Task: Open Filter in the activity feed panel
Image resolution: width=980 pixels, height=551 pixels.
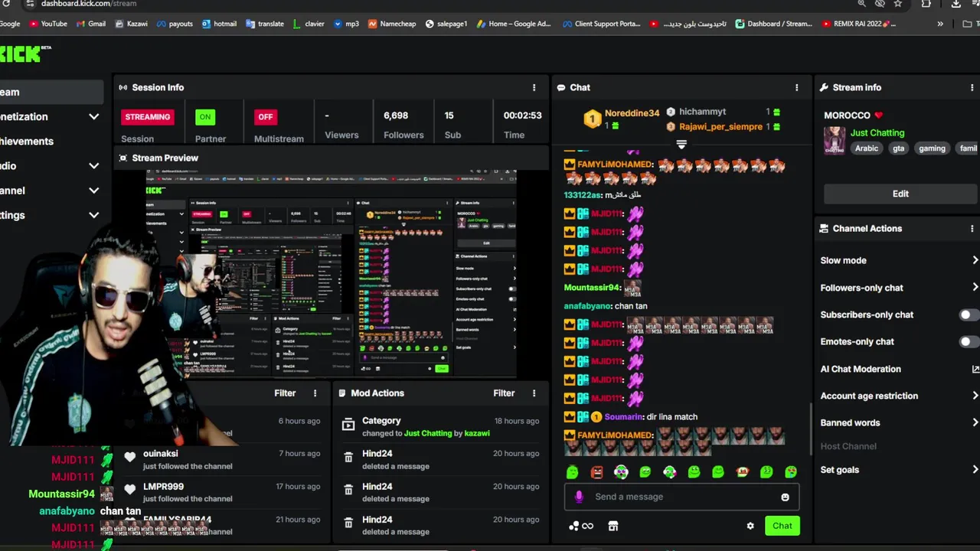Action: (285, 393)
